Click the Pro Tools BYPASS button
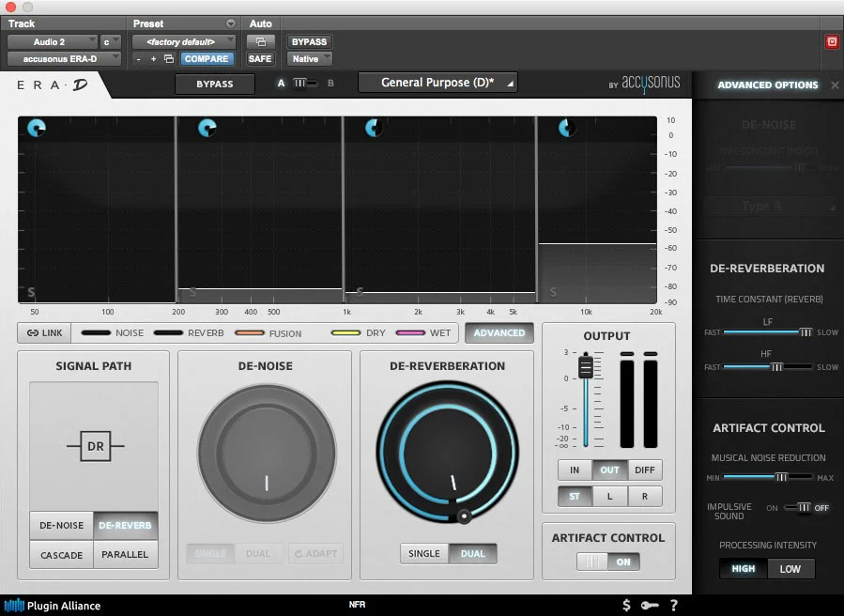Image resolution: width=844 pixels, height=616 pixels. 310,42
